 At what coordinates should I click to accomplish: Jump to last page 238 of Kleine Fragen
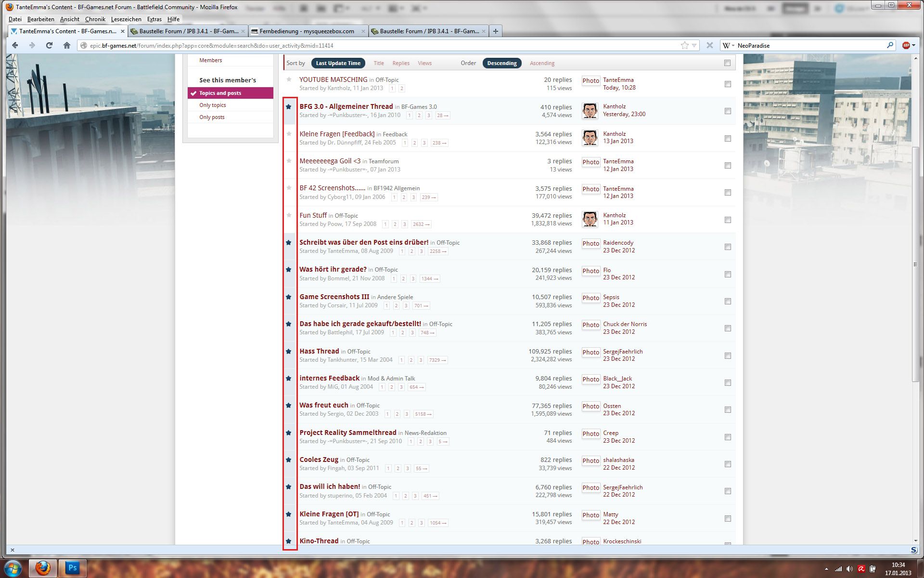[439, 143]
